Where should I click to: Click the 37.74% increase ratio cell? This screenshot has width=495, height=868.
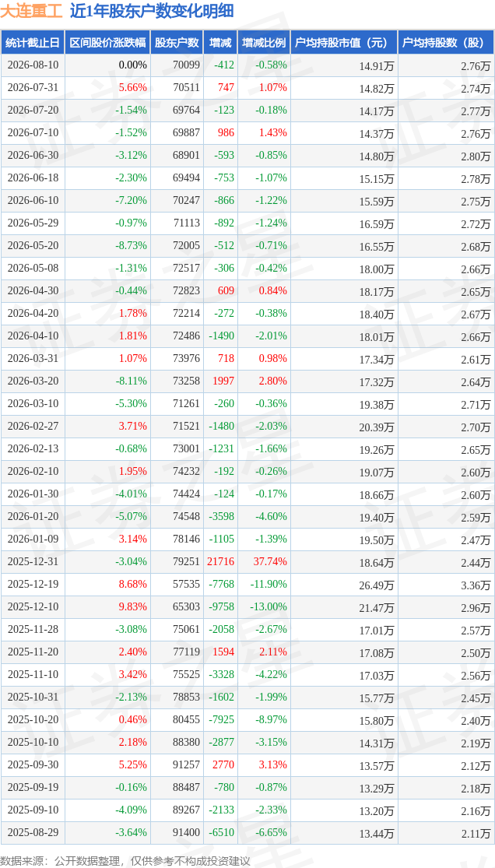pos(272,562)
